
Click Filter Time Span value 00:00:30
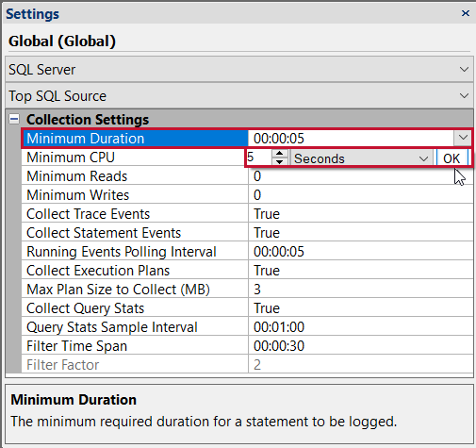coord(279,346)
